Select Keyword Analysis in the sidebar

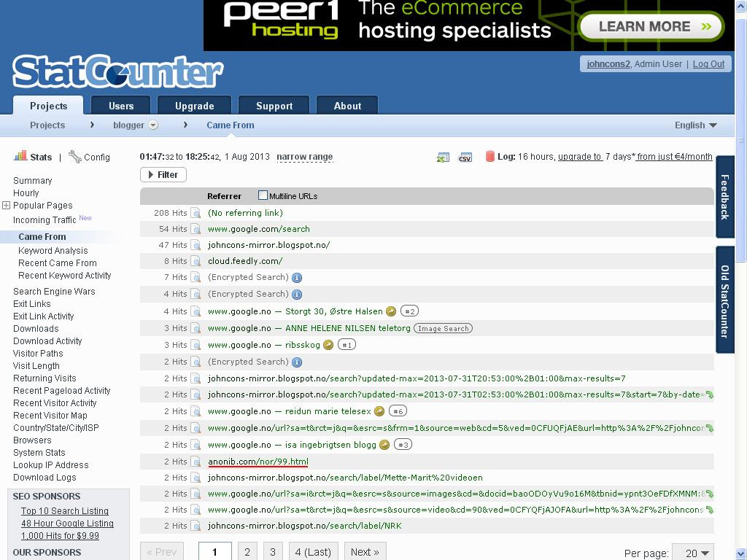click(x=53, y=251)
